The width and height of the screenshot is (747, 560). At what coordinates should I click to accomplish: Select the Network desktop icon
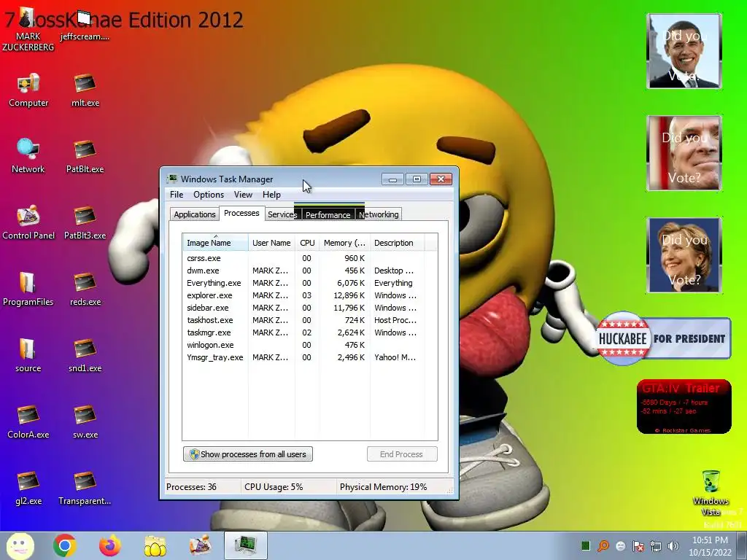(x=28, y=157)
